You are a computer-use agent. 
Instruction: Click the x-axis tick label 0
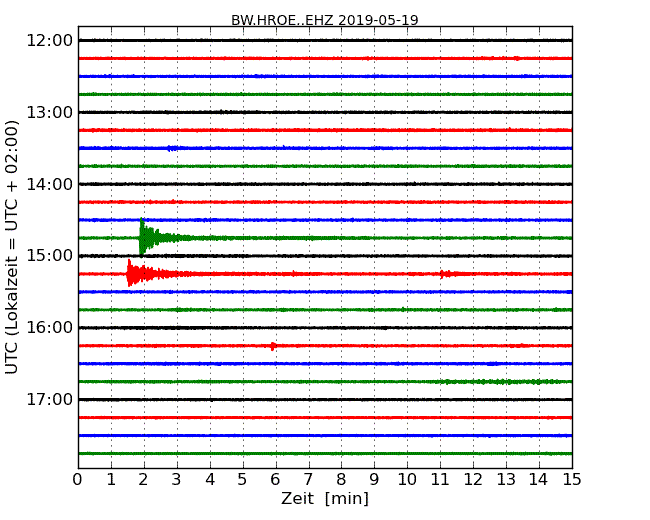click(x=78, y=479)
